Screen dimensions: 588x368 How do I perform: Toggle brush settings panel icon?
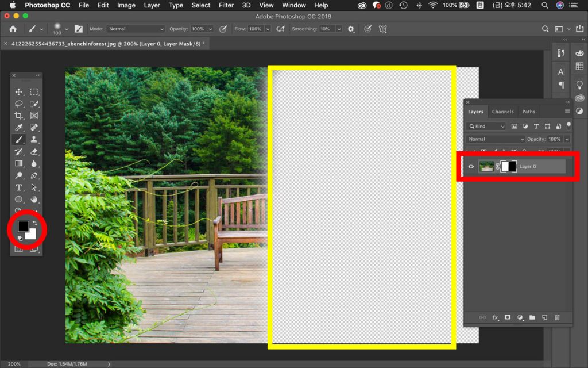coord(78,29)
